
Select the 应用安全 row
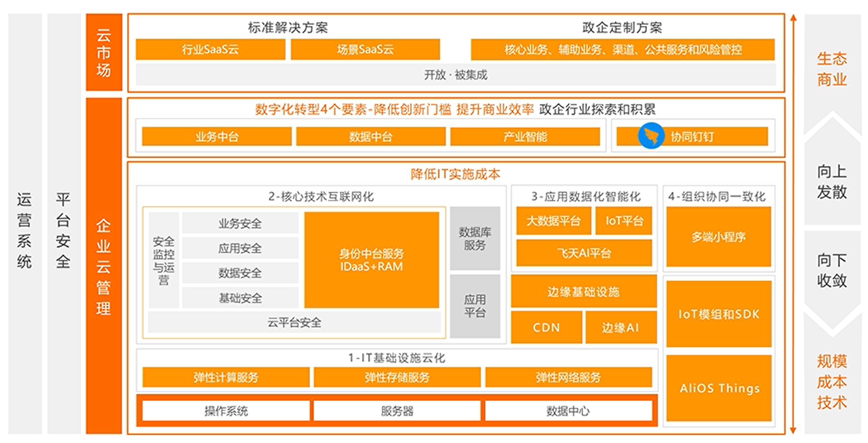coord(240,248)
